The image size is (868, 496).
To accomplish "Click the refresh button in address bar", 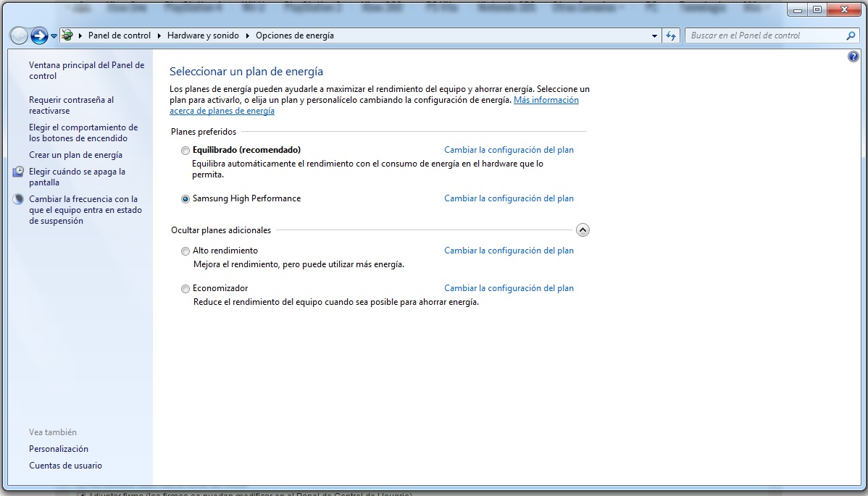I will point(671,36).
